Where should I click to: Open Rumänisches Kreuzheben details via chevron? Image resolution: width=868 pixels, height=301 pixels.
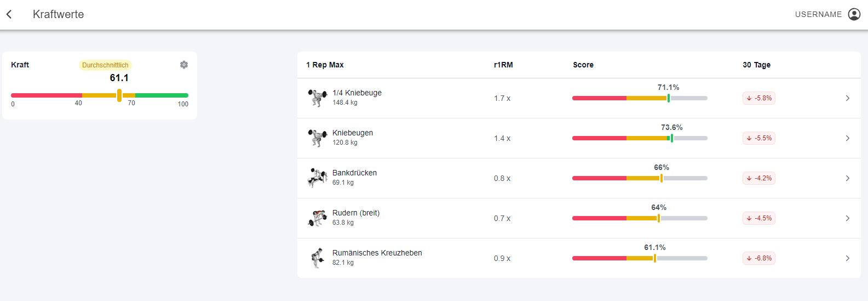click(x=847, y=258)
